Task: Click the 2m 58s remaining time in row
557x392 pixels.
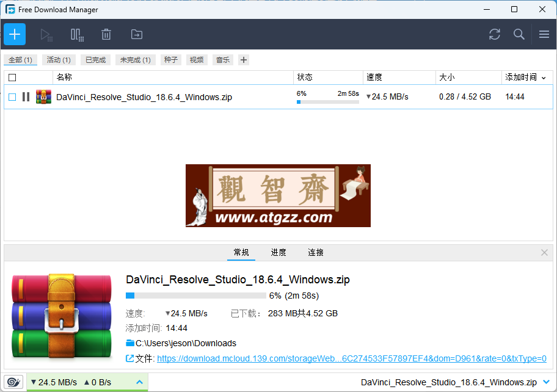Action: (348, 93)
